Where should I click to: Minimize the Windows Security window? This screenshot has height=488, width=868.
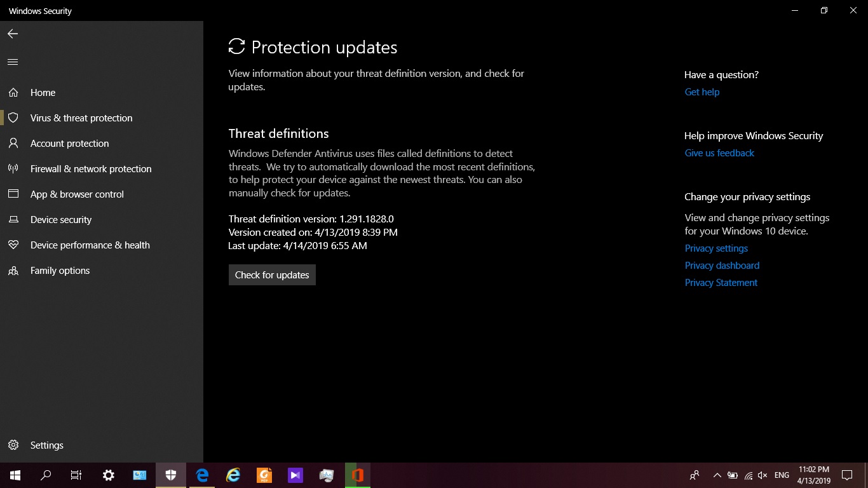[795, 11]
